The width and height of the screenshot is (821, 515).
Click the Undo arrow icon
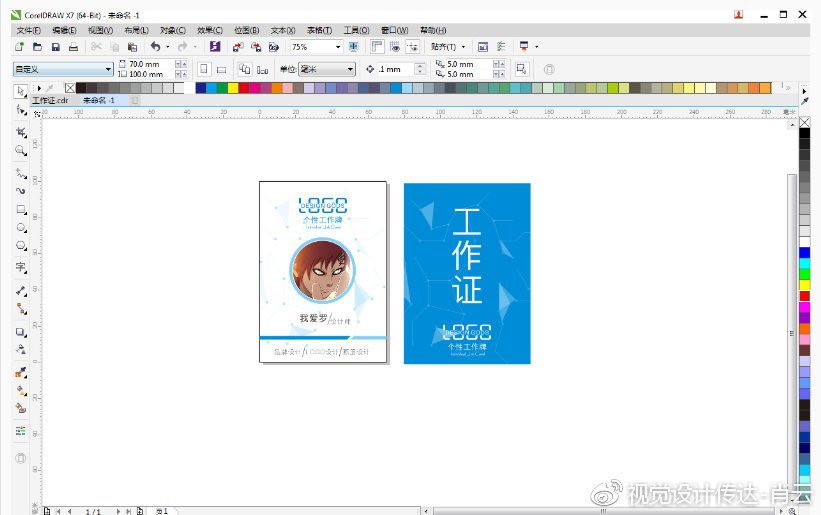point(156,47)
